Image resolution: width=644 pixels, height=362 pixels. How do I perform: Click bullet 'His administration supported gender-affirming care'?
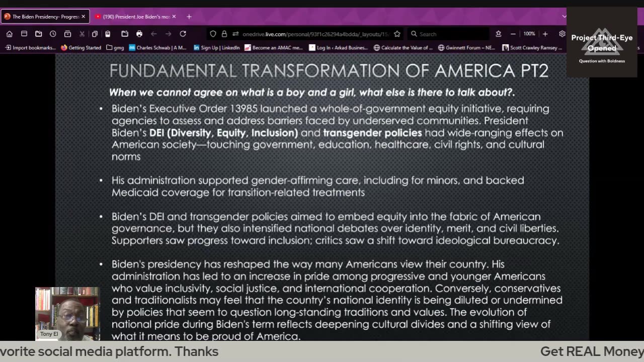tap(317, 186)
